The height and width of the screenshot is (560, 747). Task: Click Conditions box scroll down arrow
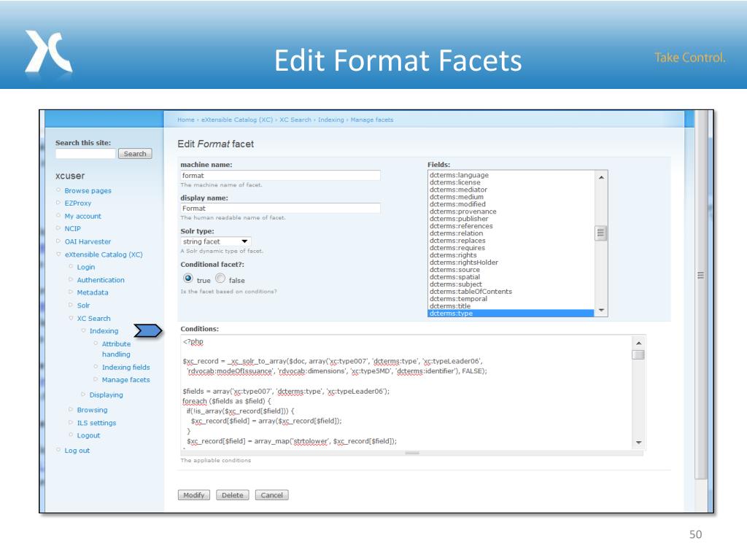click(x=638, y=443)
